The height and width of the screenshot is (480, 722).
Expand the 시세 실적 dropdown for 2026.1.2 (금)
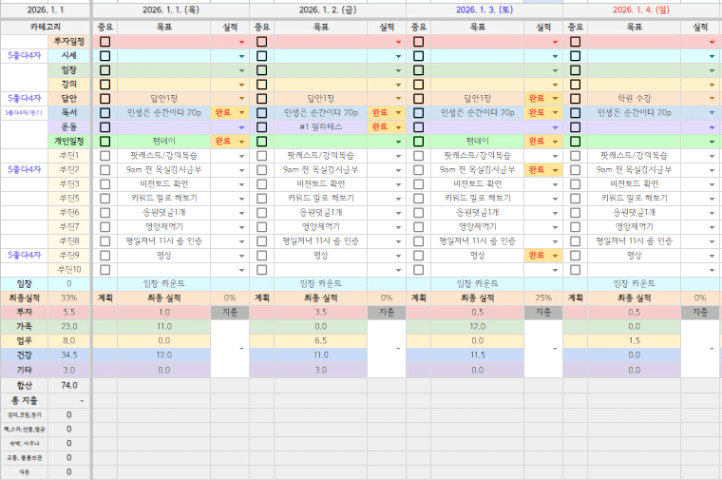(398, 56)
